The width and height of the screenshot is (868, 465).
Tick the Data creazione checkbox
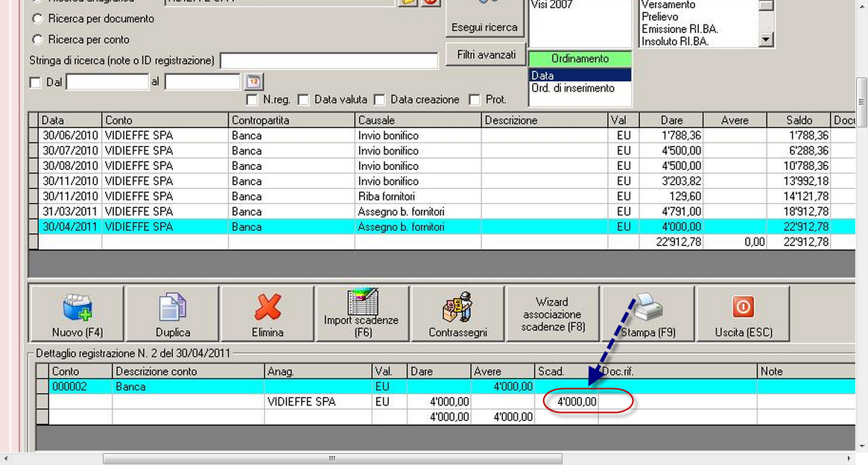tap(380, 100)
